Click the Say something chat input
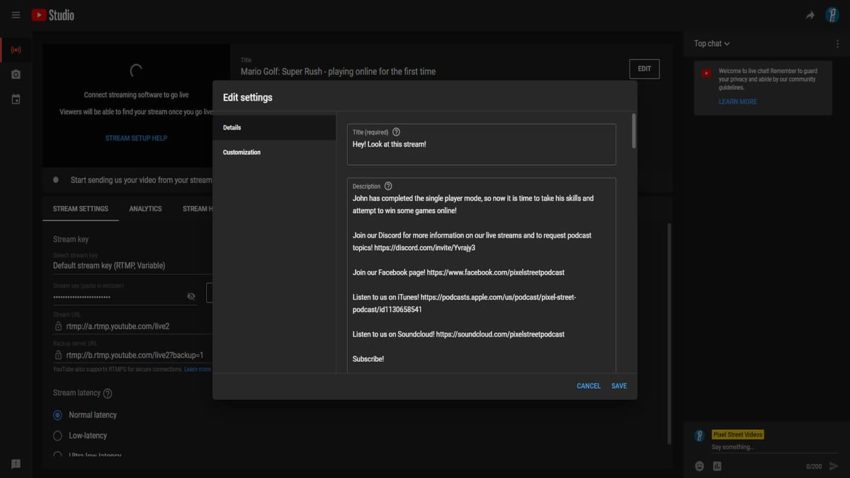Image resolution: width=850 pixels, height=478 pixels. [774, 448]
